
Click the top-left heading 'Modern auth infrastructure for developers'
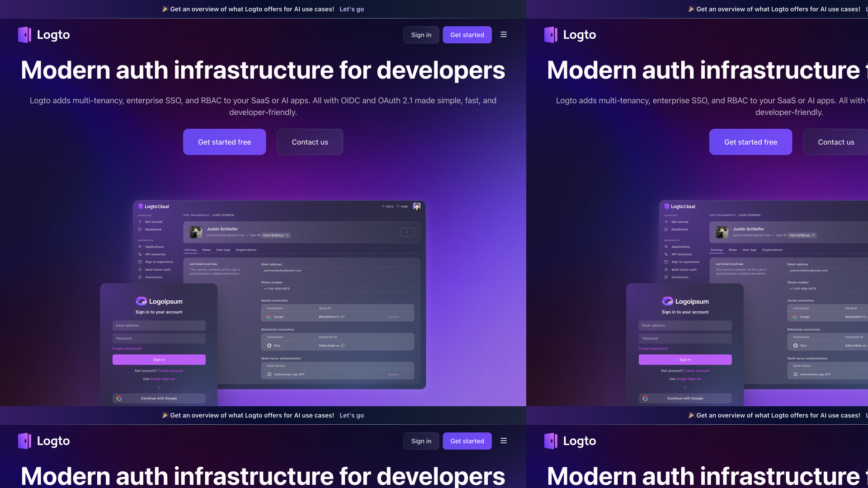coord(263,70)
